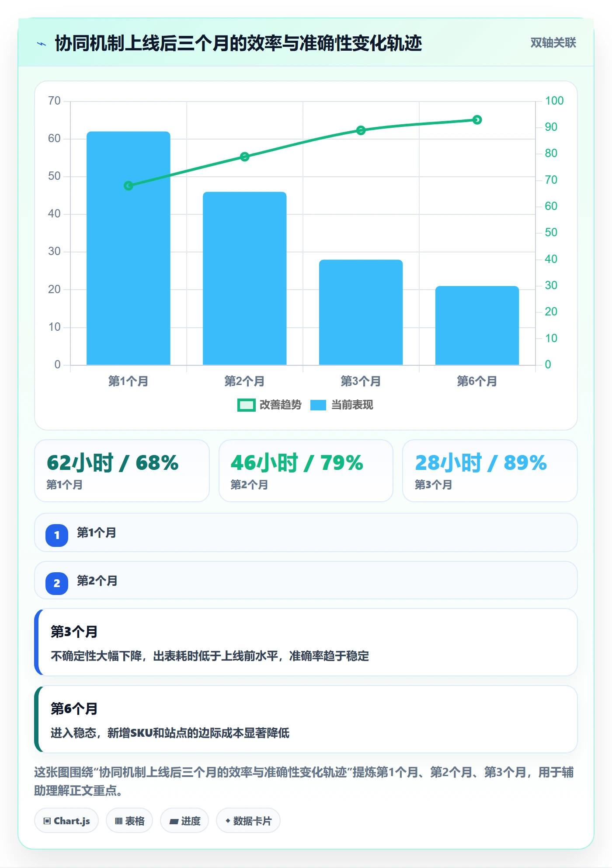612x868 pixels.
Task: Click the green line point for 第3个月
Action: (x=361, y=130)
